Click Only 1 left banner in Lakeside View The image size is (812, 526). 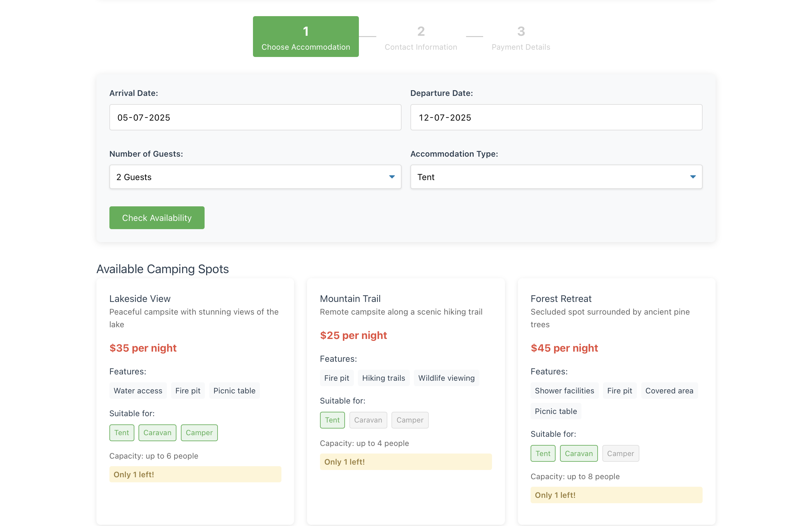pyautogui.click(x=195, y=474)
